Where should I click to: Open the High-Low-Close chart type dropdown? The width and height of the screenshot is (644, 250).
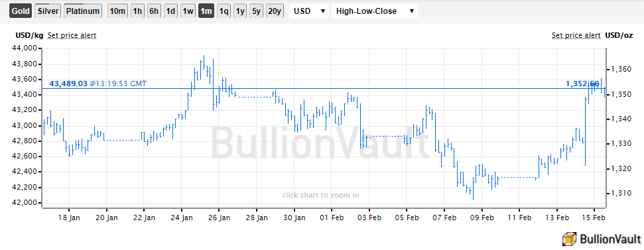click(x=375, y=11)
